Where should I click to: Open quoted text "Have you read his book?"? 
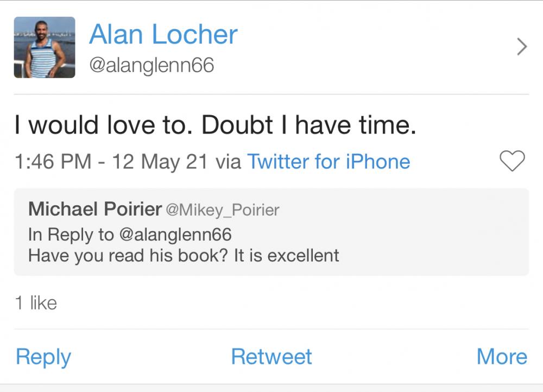tap(128, 255)
